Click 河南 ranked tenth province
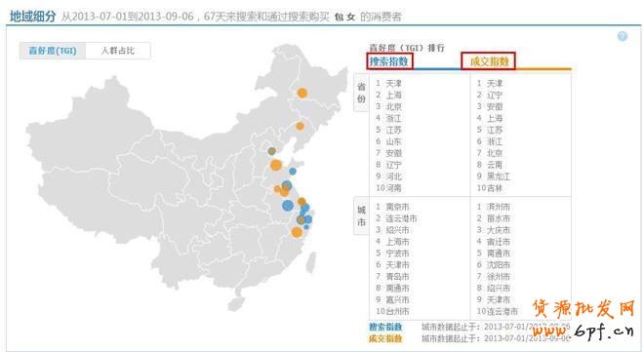The image size is (644, 352). [x=393, y=188]
